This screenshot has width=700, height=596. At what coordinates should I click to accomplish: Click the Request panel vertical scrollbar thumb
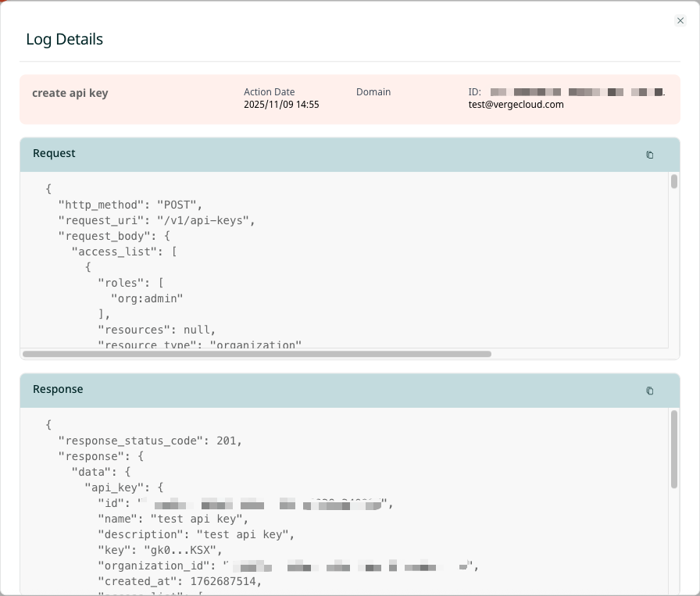pyautogui.click(x=673, y=182)
